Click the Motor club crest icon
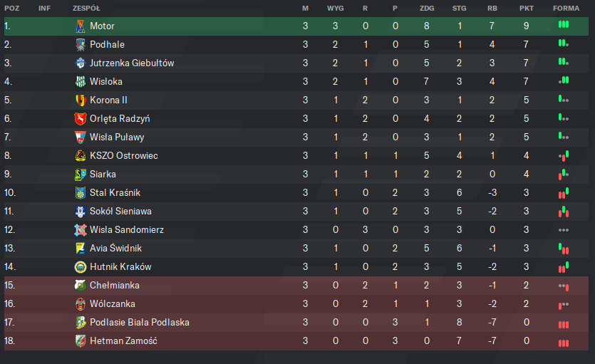The image size is (595, 364). coord(81,26)
